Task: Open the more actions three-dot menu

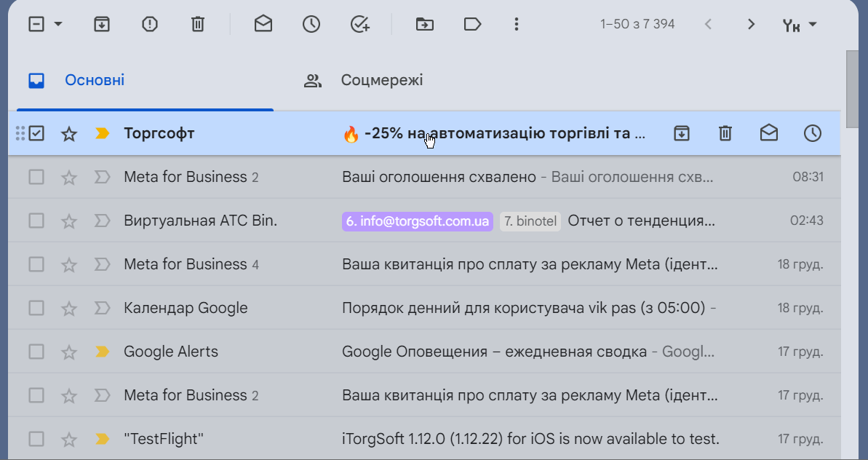Action: (x=516, y=24)
